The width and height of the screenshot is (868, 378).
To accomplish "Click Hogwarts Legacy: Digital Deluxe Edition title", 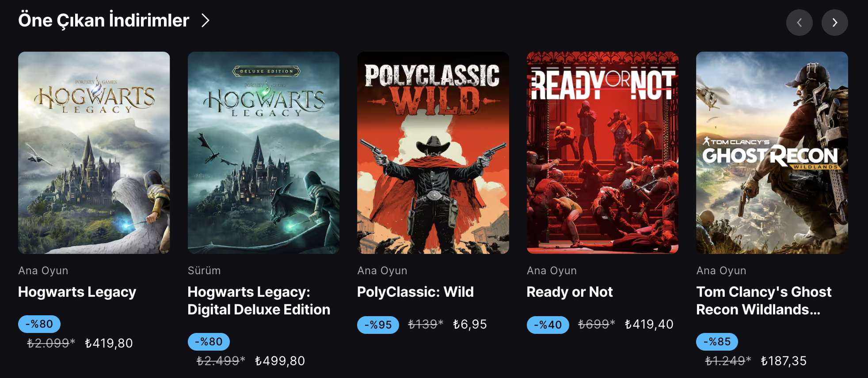I will (259, 301).
